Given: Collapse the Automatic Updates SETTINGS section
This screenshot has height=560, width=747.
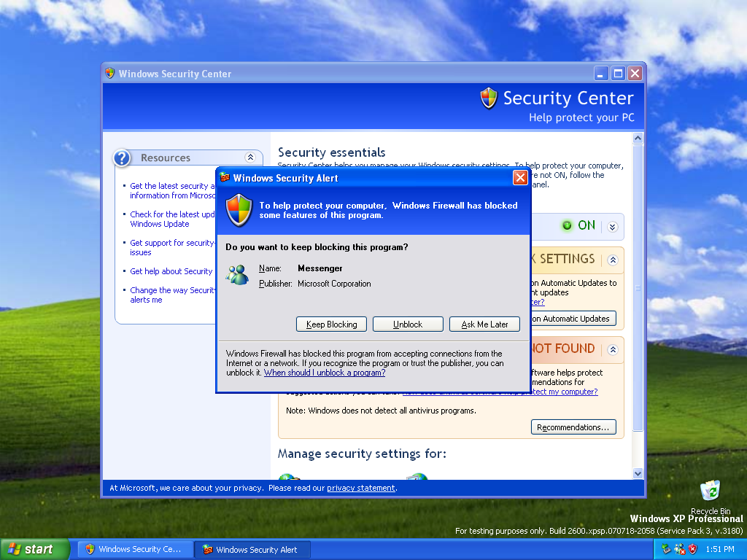Looking at the screenshot, I should coord(613,260).
